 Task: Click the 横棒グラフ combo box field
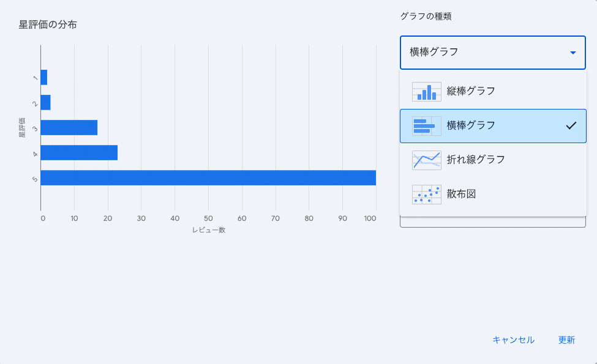click(x=484, y=53)
